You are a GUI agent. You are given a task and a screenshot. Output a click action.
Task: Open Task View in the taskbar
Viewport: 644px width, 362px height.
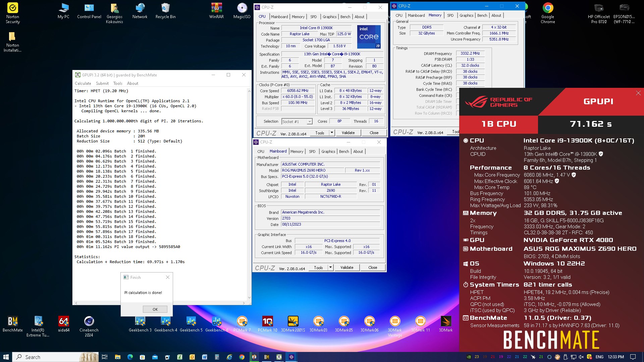pos(105,357)
